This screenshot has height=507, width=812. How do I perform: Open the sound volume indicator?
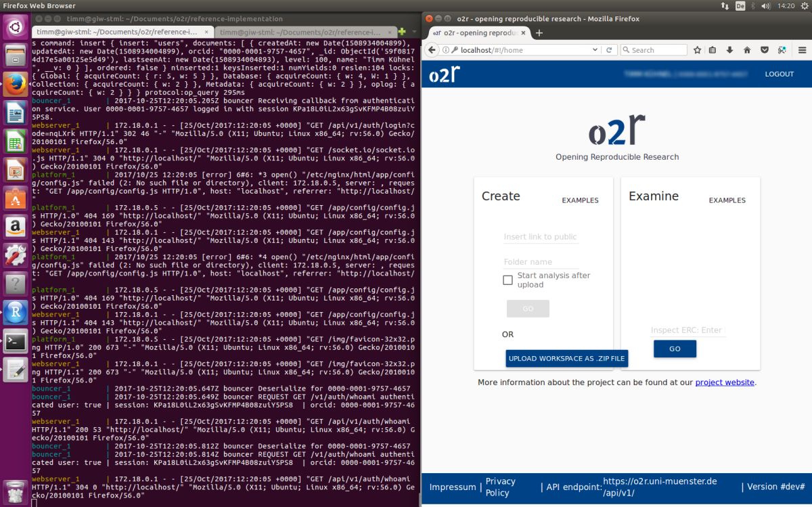click(x=766, y=5)
